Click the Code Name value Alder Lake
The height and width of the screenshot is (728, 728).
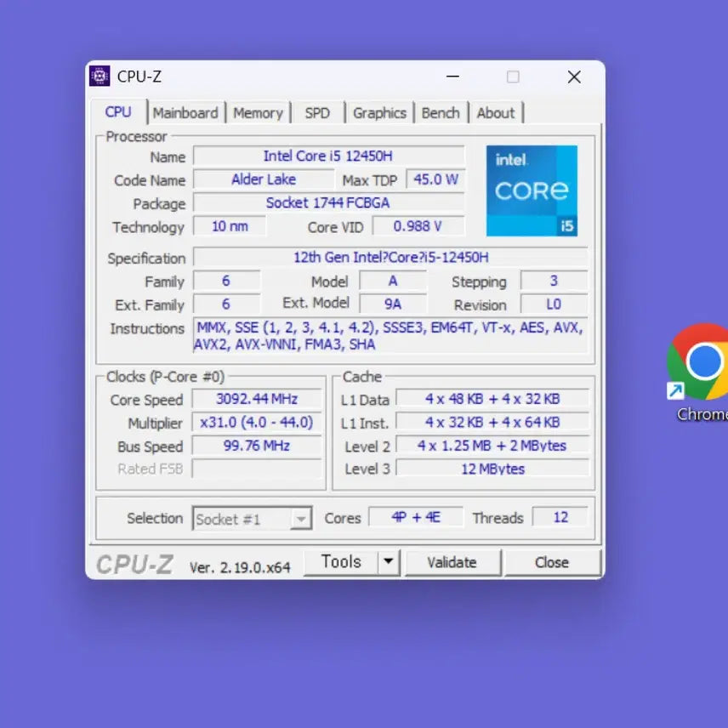pos(264,179)
